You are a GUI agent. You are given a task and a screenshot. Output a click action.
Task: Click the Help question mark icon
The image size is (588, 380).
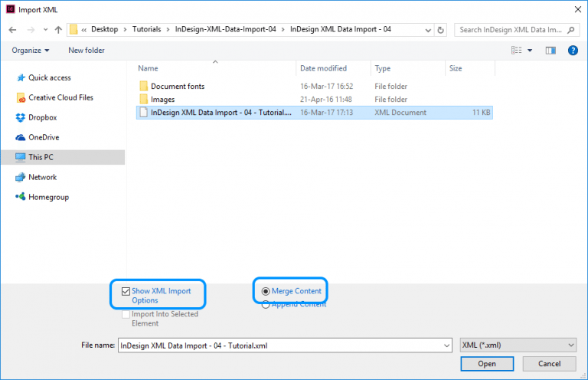pos(572,51)
